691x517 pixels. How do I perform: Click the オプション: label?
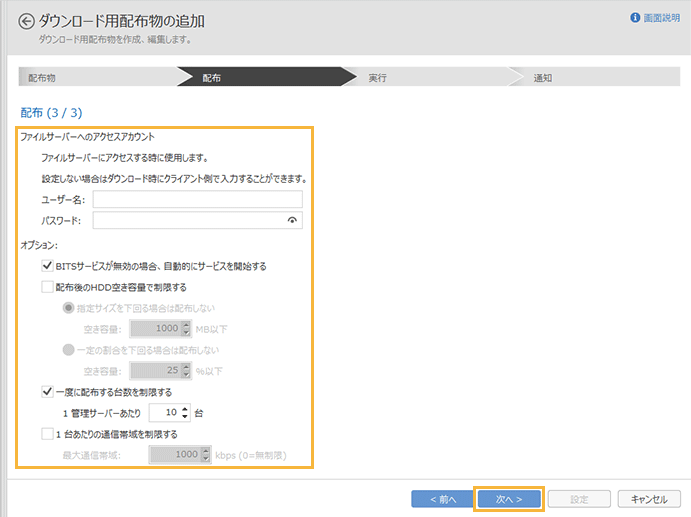click(x=39, y=245)
